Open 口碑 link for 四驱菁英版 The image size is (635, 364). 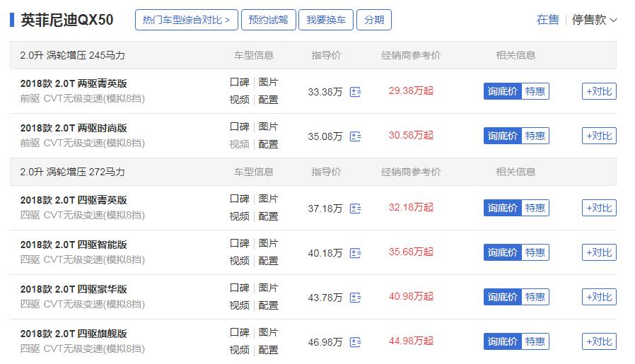tap(239, 199)
